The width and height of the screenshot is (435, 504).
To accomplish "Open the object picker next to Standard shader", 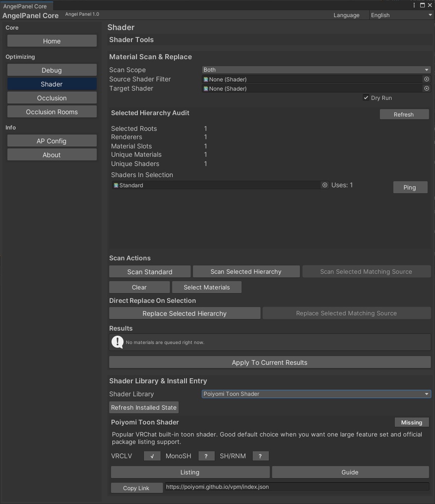I will (325, 185).
